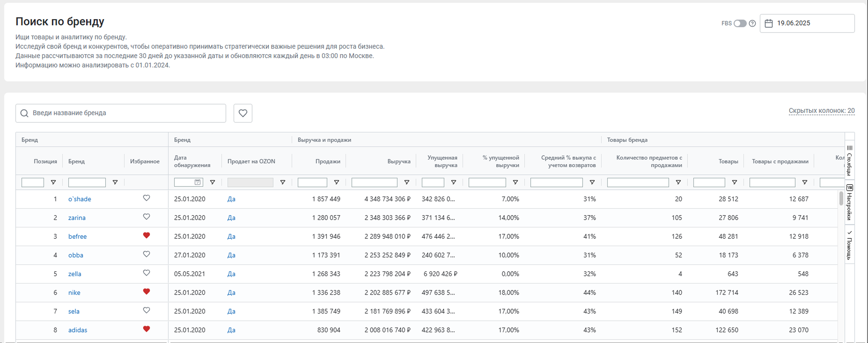Open the o`shade brand link
868x343 pixels.
80,199
